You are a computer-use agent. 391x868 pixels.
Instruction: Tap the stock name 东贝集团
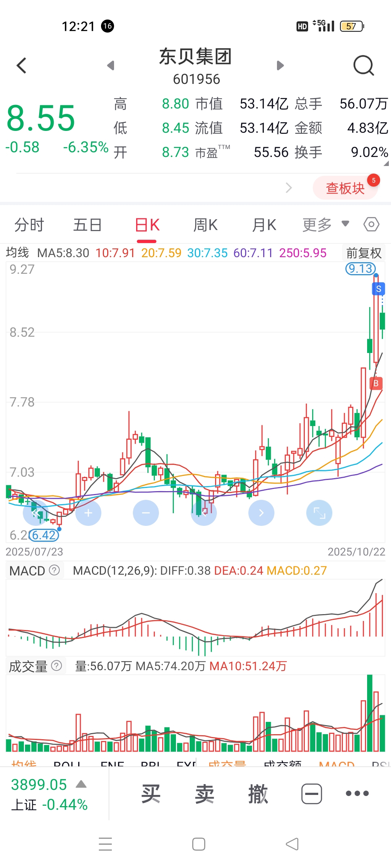click(195, 57)
